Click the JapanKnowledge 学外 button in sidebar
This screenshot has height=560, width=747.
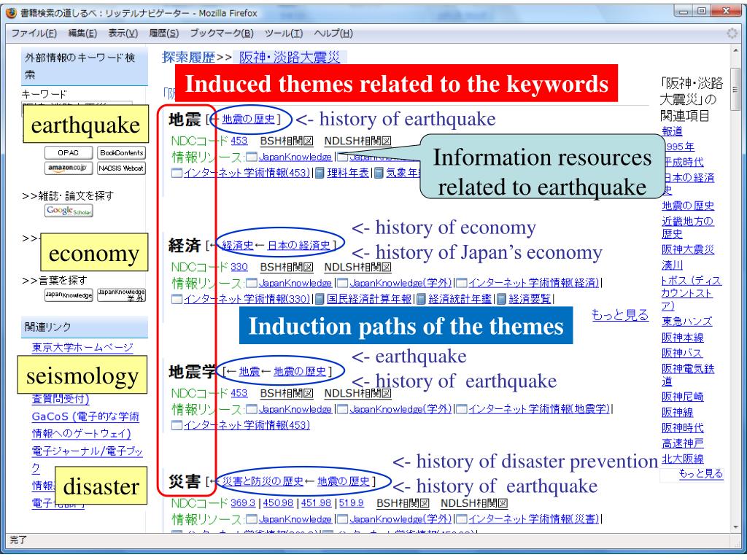pos(122,295)
